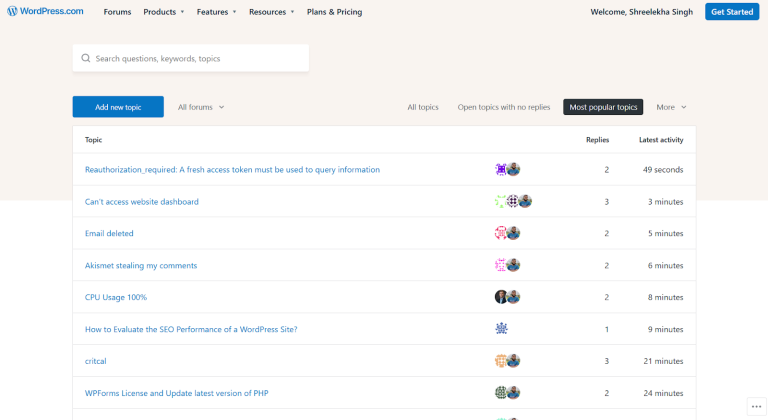This screenshot has width=768, height=420.
Task: Click the orange avatar in critcal row
Action: coord(501,361)
